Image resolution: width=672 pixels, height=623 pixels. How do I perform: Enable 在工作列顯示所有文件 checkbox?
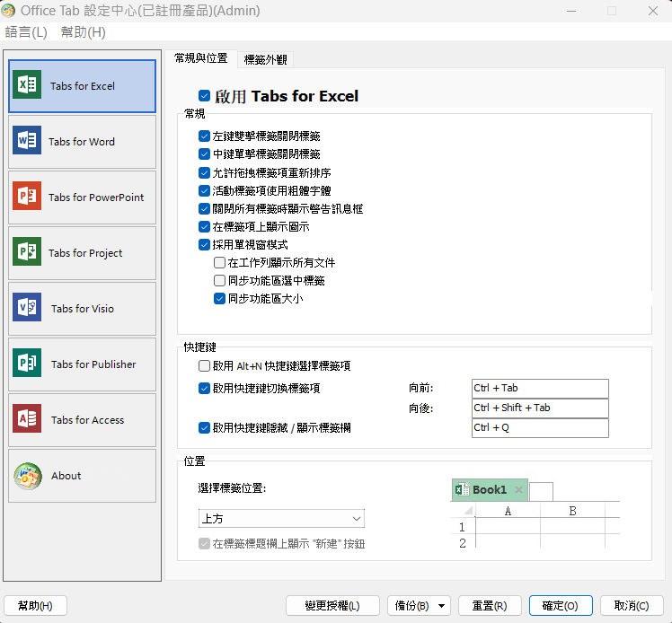219,262
